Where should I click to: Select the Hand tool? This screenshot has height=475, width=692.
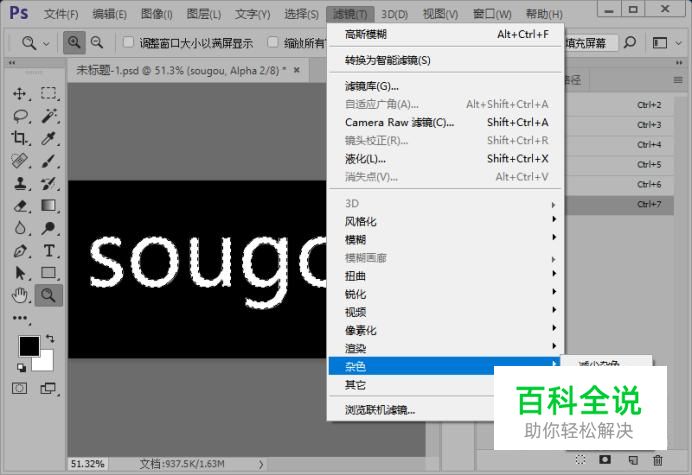click(x=19, y=295)
